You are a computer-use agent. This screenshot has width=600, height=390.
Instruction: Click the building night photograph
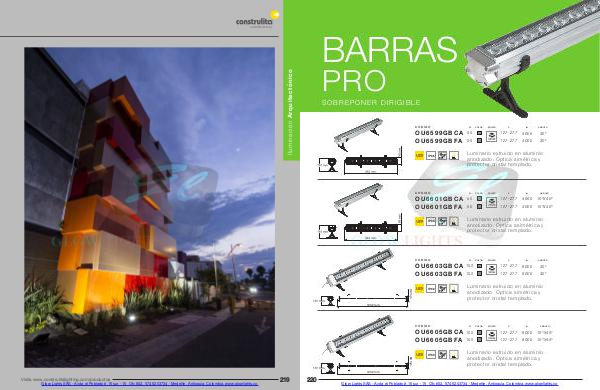pyautogui.click(x=150, y=207)
